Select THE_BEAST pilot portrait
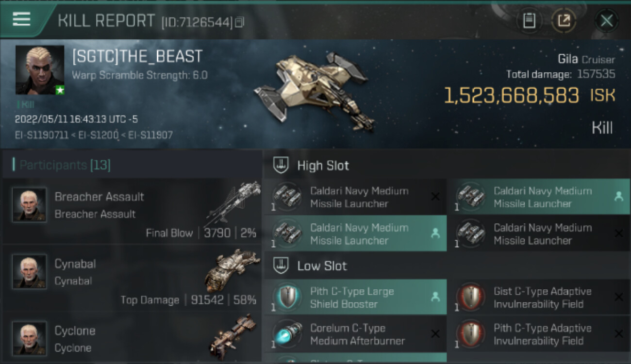This screenshot has height=364, width=631. pyautogui.click(x=40, y=70)
